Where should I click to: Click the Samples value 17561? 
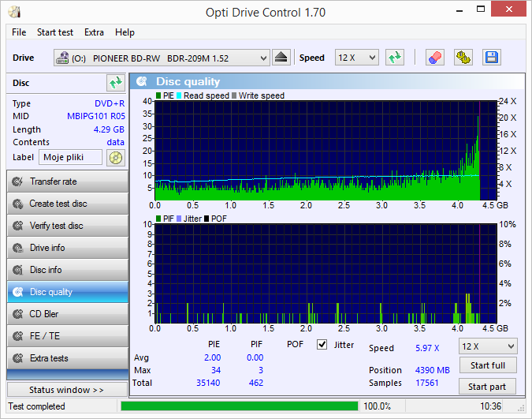click(427, 383)
